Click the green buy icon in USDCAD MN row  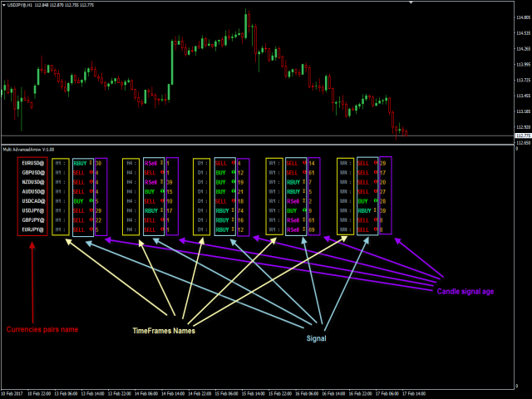376,201
